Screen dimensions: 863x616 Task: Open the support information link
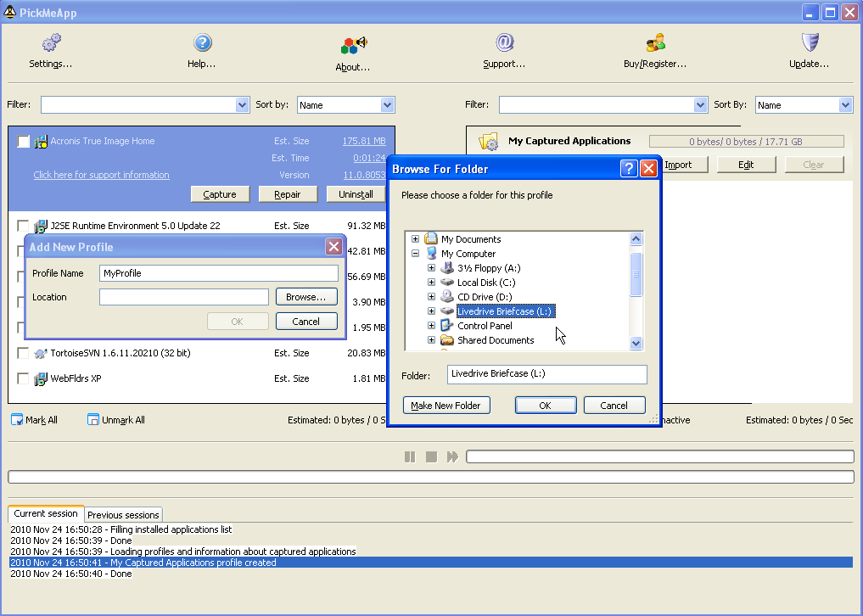(101, 175)
